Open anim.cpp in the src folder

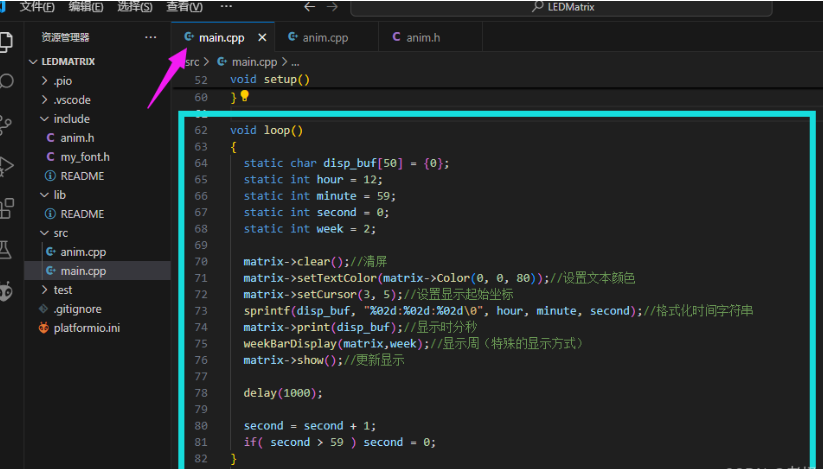98,252
